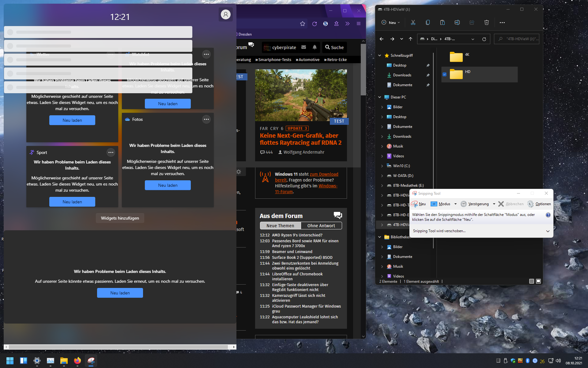Reload the page in Firefox
Screen dimensions: 588x368
314,24
